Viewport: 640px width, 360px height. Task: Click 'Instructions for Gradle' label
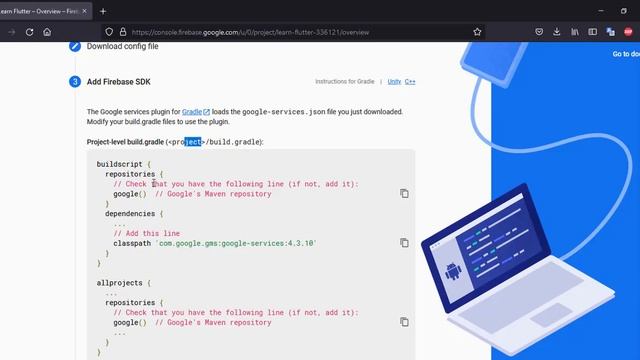click(344, 82)
